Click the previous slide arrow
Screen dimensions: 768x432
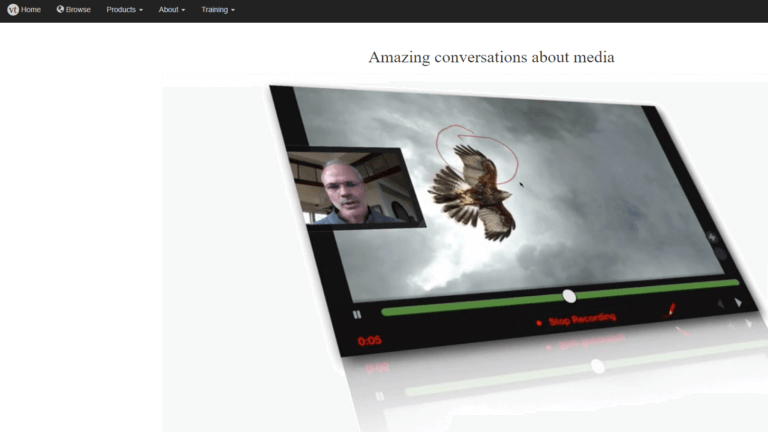[x=718, y=303]
